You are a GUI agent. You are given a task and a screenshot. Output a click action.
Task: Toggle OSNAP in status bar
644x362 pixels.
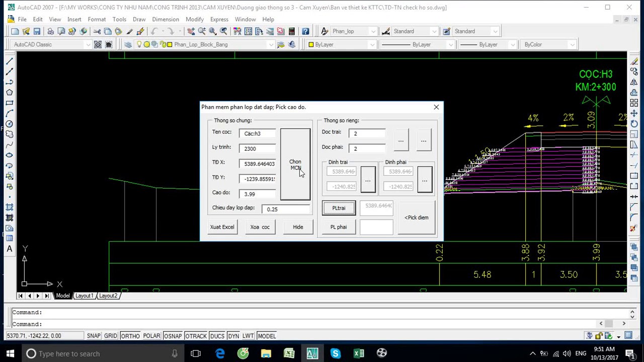(173, 336)
